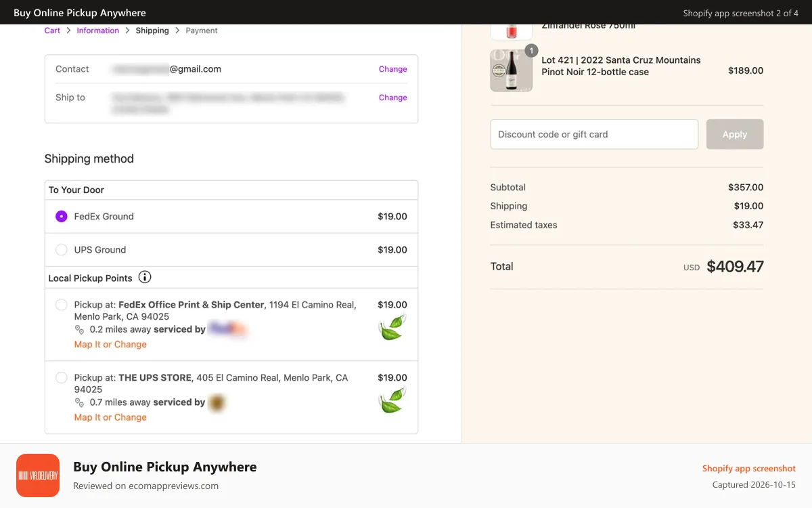Click the UPS Ground $19.00 price
This screenshot has width=812, height=508.
click(392, 250)
